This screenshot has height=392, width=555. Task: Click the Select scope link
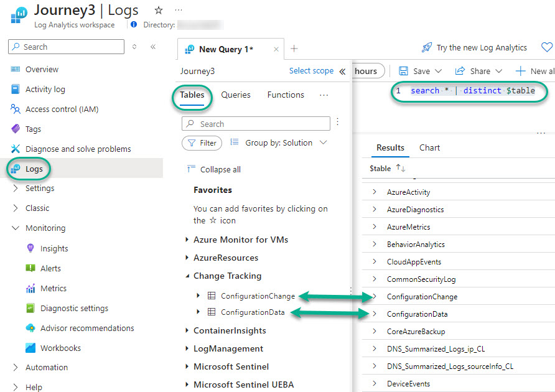click(311, 71)
